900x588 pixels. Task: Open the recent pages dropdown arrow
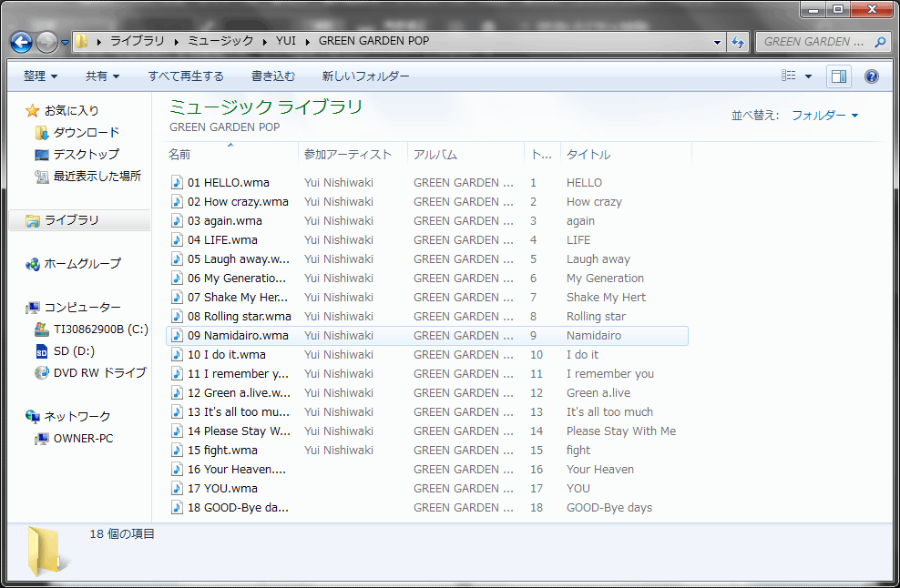tap(65, 43)
